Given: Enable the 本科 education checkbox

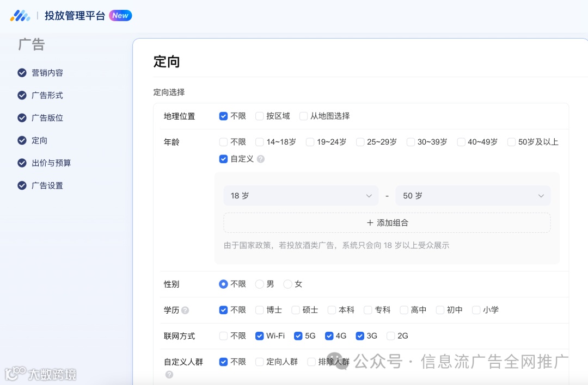Looking at the screenshot, I should point(331,310).
